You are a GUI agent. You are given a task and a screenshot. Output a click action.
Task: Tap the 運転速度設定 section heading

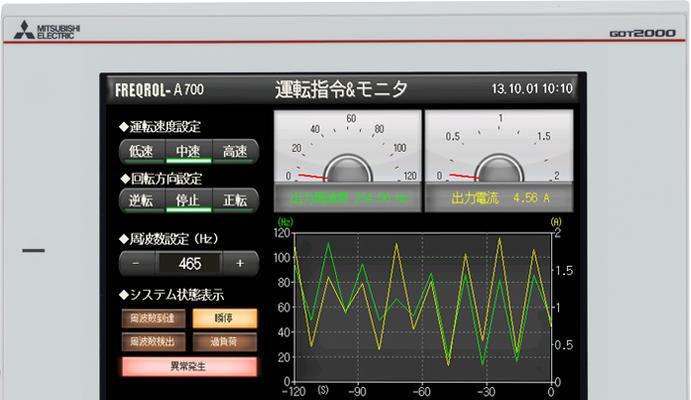coord(160,127)
